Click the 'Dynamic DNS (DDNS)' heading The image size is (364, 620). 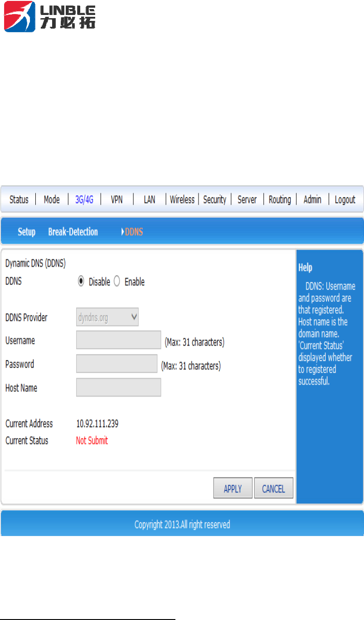tap(35, 263)
